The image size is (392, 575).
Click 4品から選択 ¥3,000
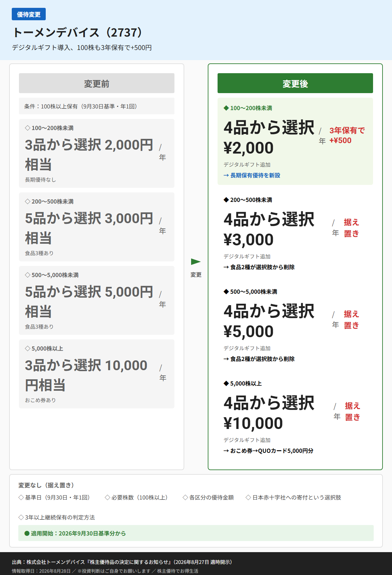[x=269, y=229]
